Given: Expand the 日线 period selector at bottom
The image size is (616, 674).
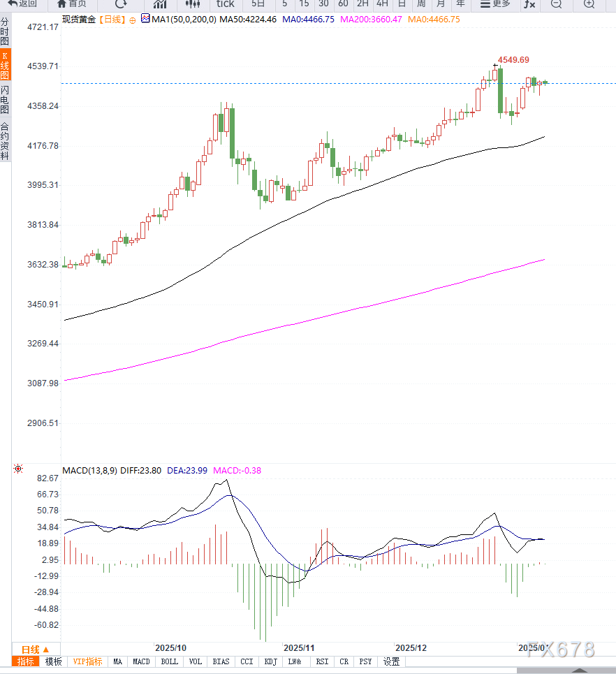Looking at the screenshot, I should tap(36, 649).
